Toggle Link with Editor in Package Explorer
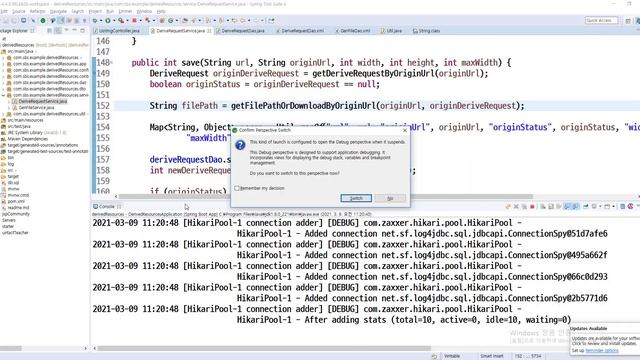The width and height of the screenshot is (640, 360). click(58, 31)
